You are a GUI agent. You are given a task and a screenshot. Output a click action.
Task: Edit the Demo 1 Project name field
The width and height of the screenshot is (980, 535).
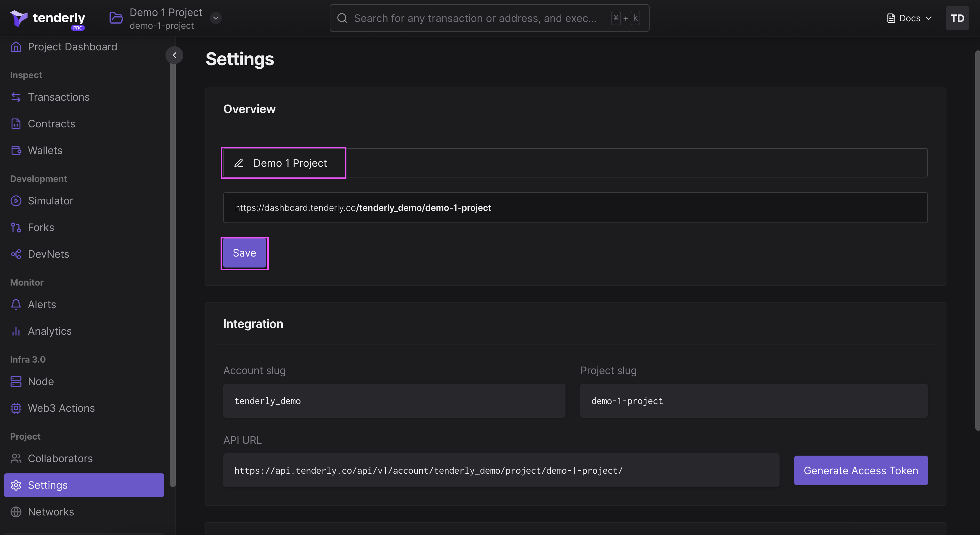click(575, 163)
